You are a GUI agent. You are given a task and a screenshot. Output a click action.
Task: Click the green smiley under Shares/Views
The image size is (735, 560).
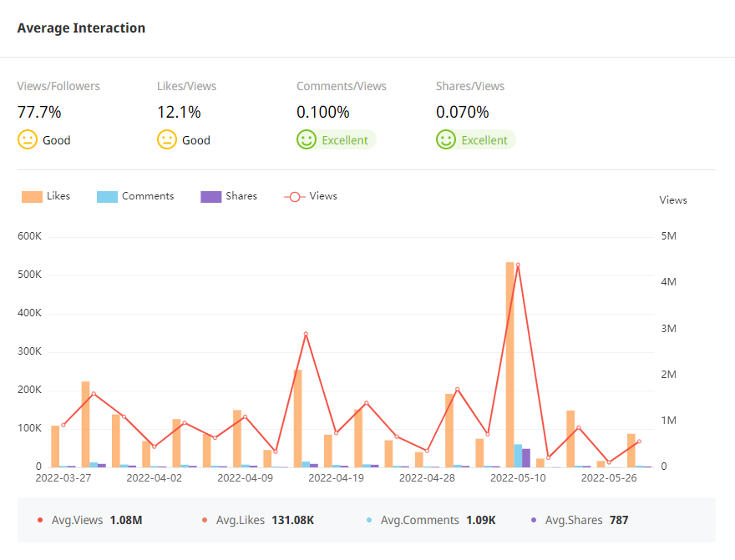pyautogui.click(x=446, y=140)
